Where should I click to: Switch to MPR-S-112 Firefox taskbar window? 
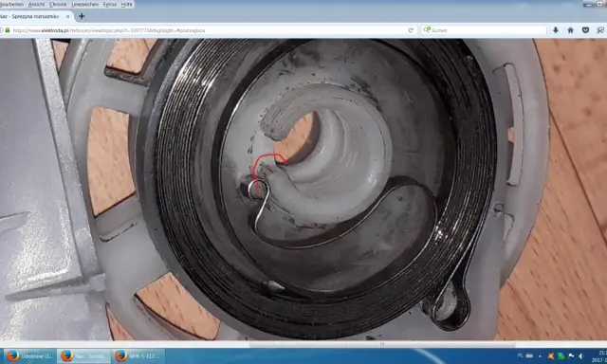click(x=138, y=355)
